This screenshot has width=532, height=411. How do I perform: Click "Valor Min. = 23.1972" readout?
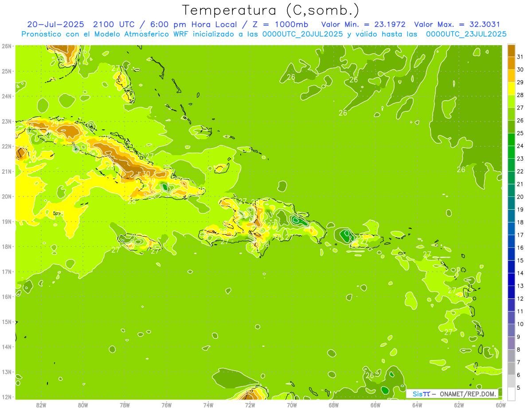pyautogui.click(x=363, y=24)
